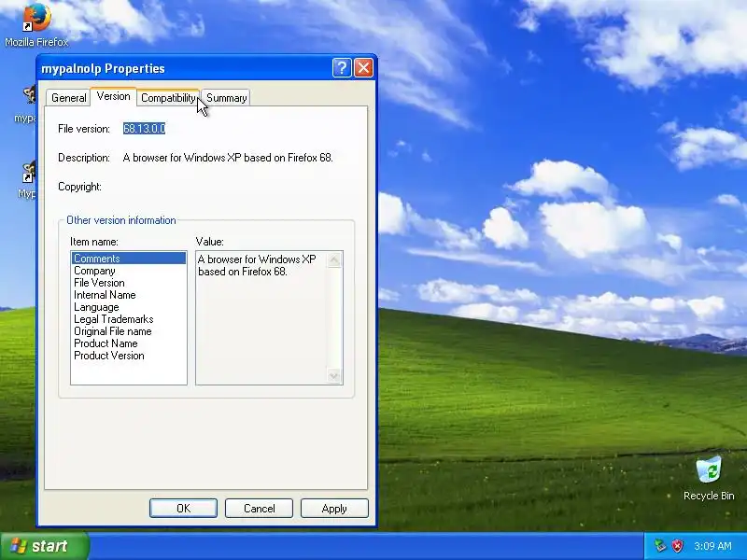This screenshot has width=747, height=560.
Task: Click the highlighted file version 68.13.0.0
Action: [144, 129]
